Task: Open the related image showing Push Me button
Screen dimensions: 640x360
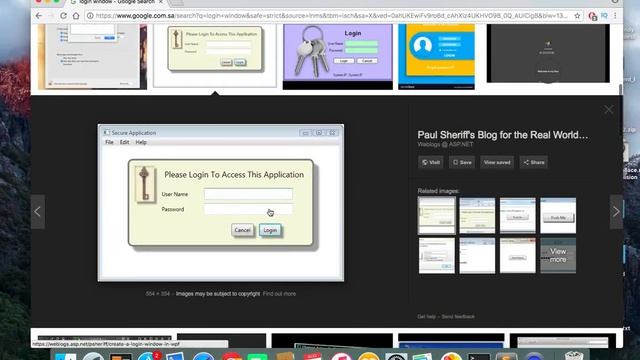Action: point(558,216)
